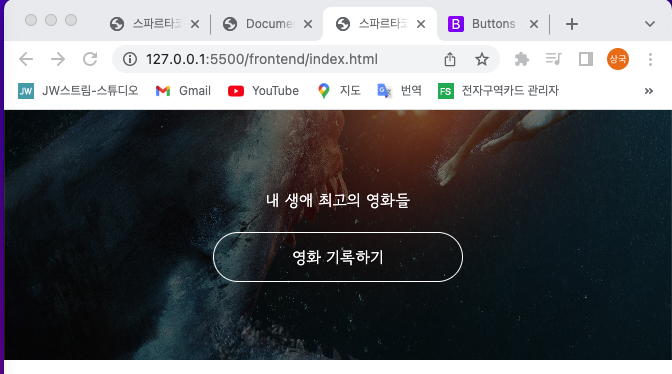The width and height of the screenshot is (672, 374).
Task: Open the Extensions puzzle icon
Action: (522, 59)
